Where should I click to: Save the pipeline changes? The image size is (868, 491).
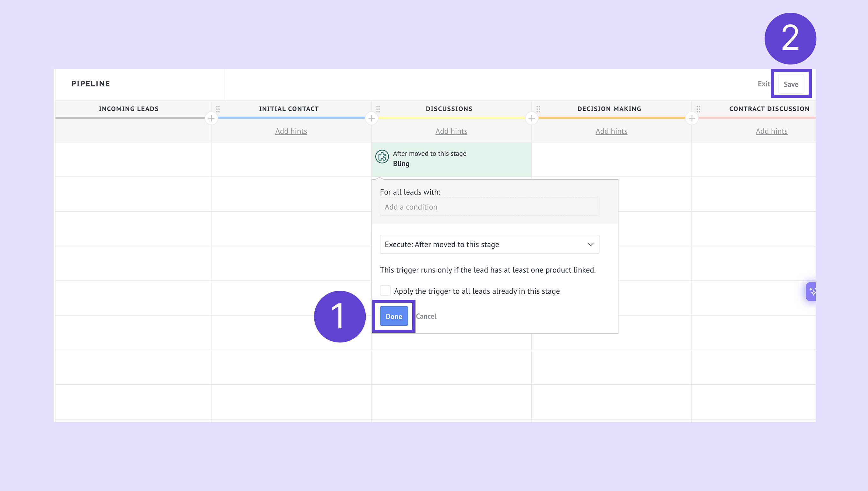pos(790,84)
